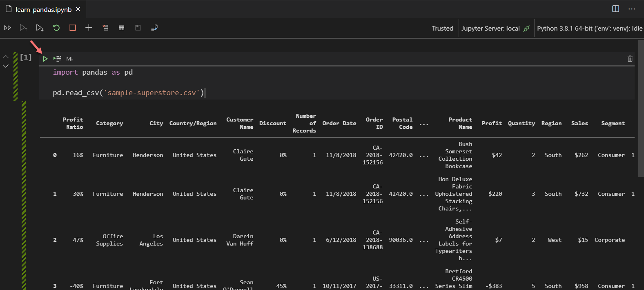Clear all cell outputs
The image size is (644, 290).
click(x=105, y=28)
